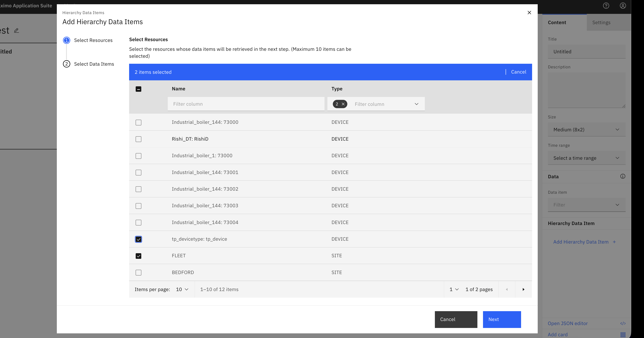Screen dimensions: 644x338
Task: Open the Data item Filter dropdown
Action: (x=586, y=205)
